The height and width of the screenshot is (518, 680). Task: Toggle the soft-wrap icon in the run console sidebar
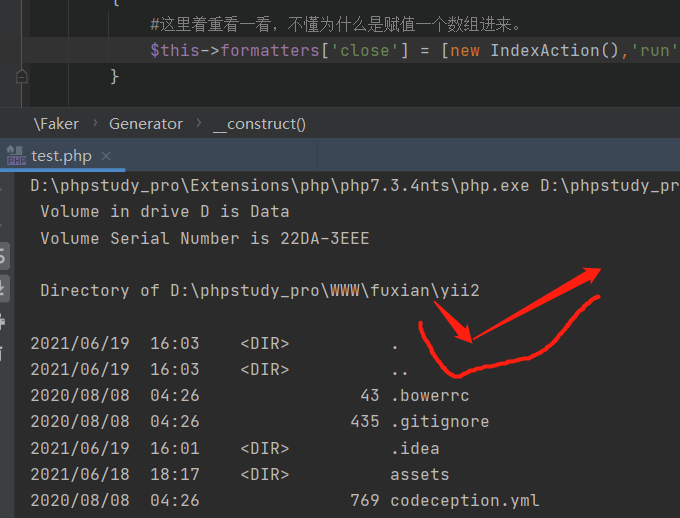coord(3,256)
